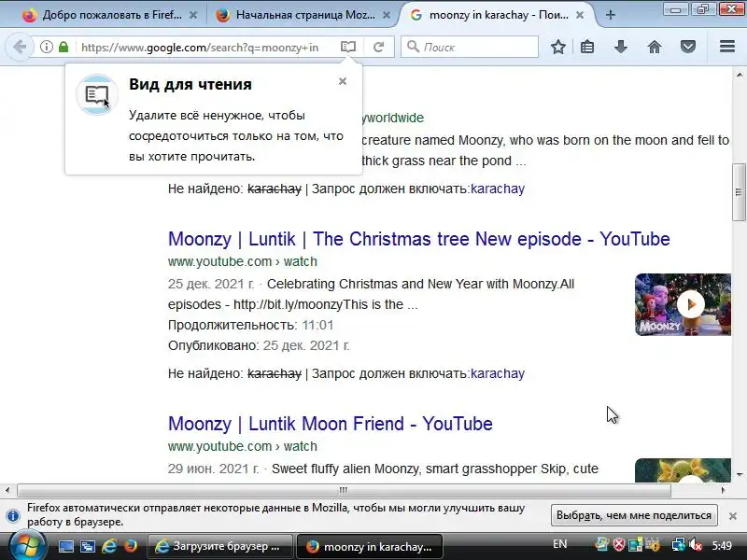
Task: Open site information 'i' icon
Action: coord(46,47)
